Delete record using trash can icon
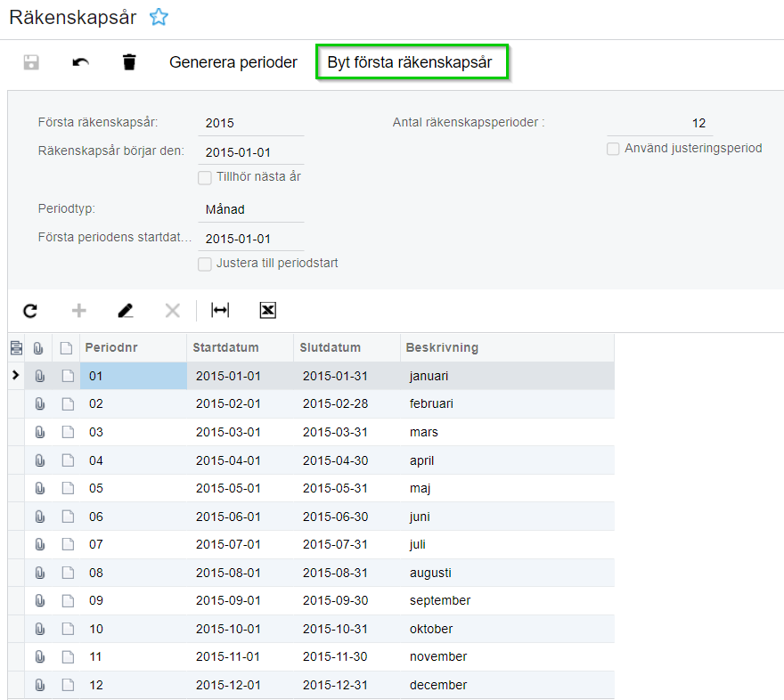Screen dimensions: 784x700 tap(129, 62)
